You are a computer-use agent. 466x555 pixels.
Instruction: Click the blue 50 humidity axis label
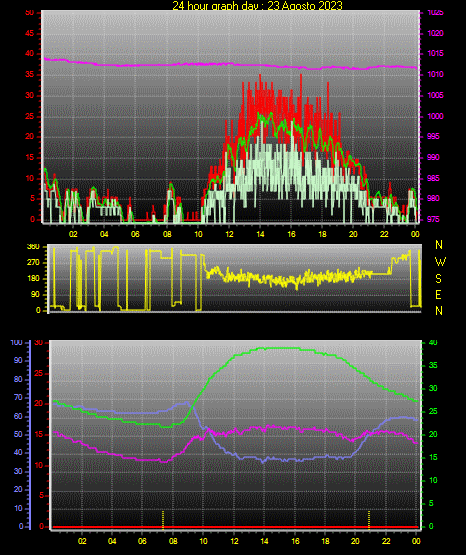18,434
